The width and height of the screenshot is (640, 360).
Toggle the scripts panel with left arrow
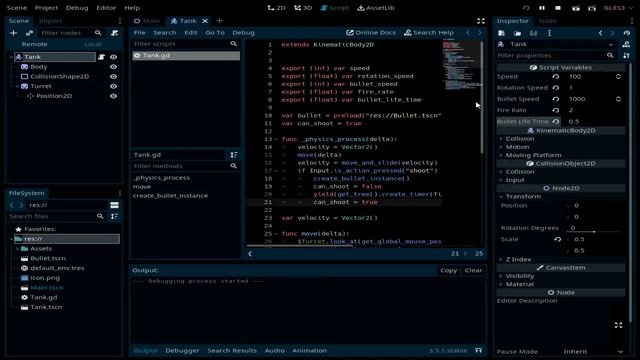[250, 253]
